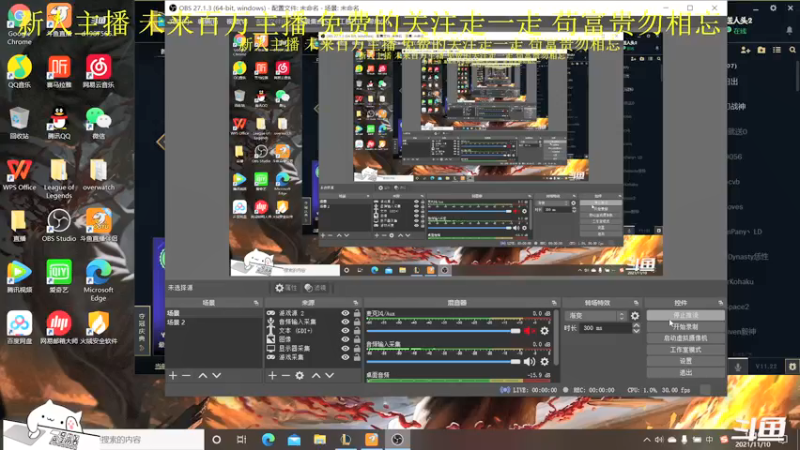Toggle visibility of the 文本 (GDI+) source
Viewport: 800px width, 450px height.
[x=345, y=331]
